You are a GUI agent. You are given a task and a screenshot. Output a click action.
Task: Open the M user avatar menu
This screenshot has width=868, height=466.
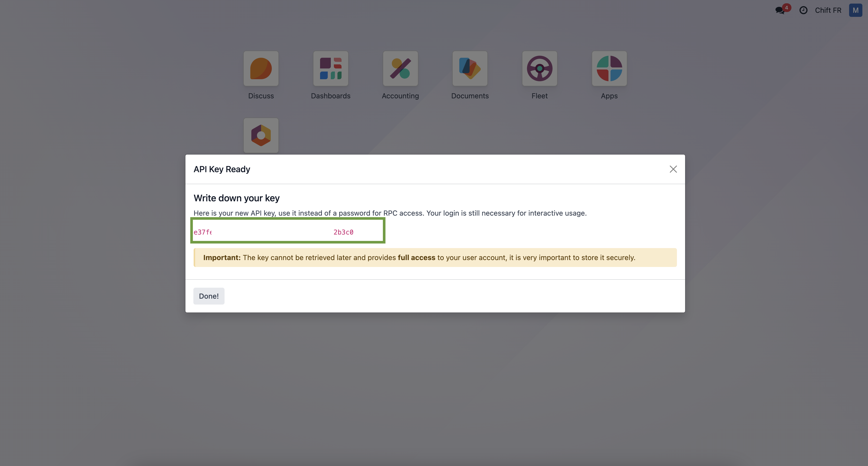pyautogui.click(x=855, y=10)
